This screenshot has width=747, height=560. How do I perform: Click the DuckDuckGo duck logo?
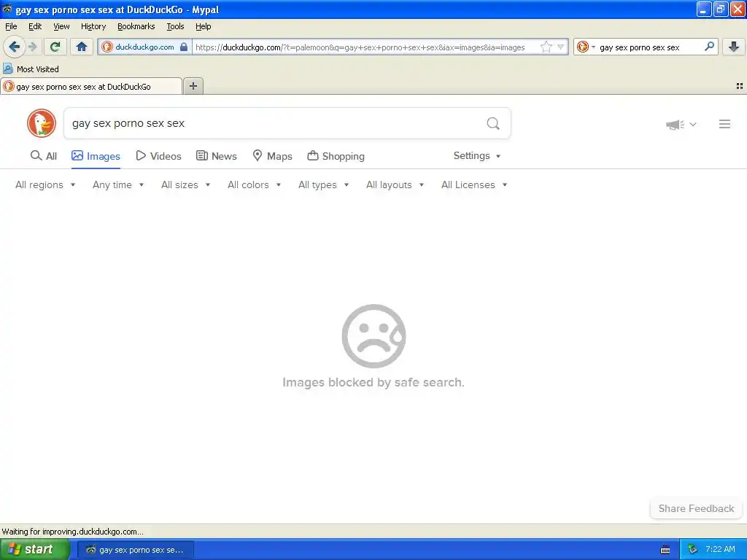[x=42, y=123]
